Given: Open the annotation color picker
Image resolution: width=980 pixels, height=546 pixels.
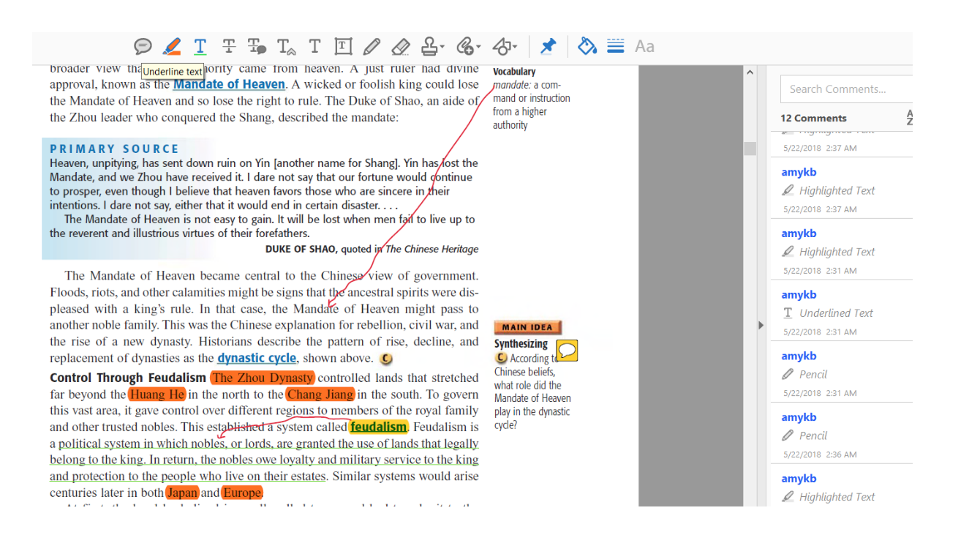Looking at the screenshot, I should (587, 46).
